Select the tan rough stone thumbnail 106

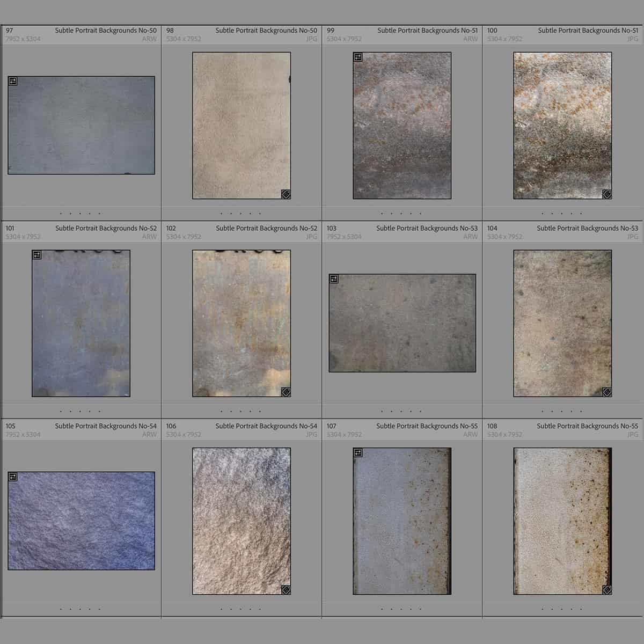point(241,521)
